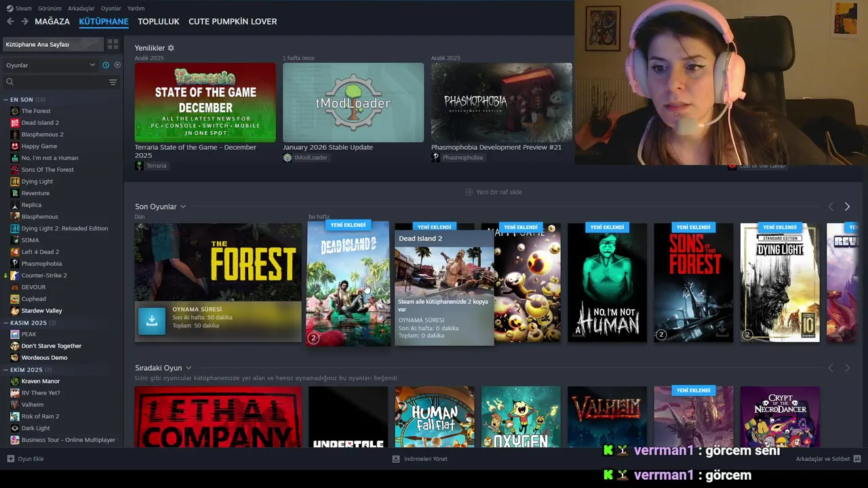Select Stardew Valley sidebar icon
The width and height of the screenshot is (868, 488).
point(15,310)
